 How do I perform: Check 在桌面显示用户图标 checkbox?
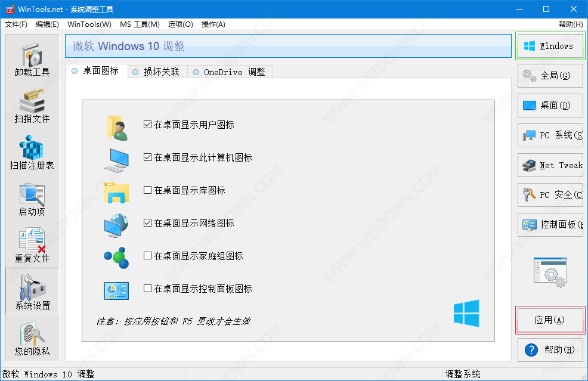[147, 125]
